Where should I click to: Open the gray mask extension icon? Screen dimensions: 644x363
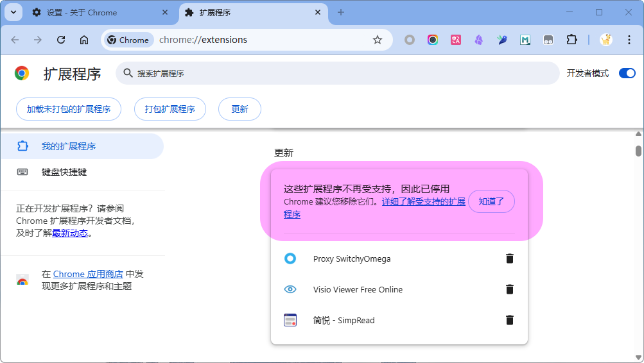(x=548, y=40)
